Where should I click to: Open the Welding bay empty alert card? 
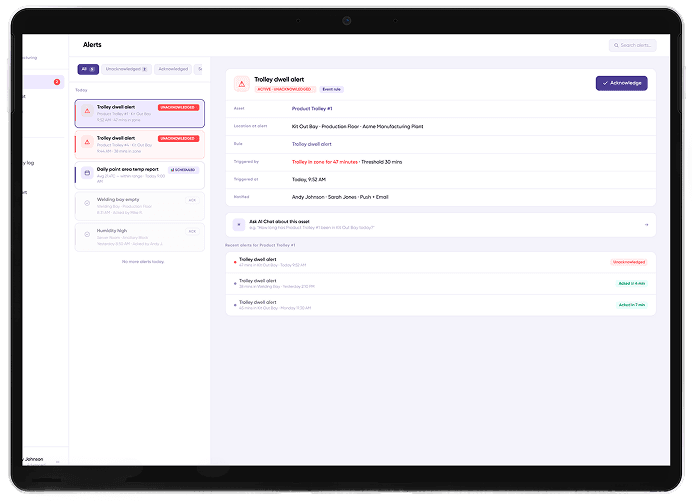139,206
